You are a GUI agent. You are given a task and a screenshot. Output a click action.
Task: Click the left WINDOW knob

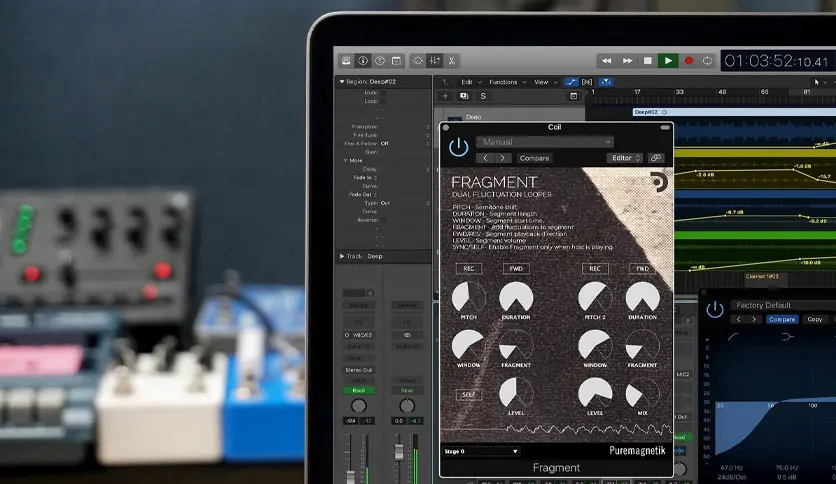pyautogui.click(x=469, y=345)
